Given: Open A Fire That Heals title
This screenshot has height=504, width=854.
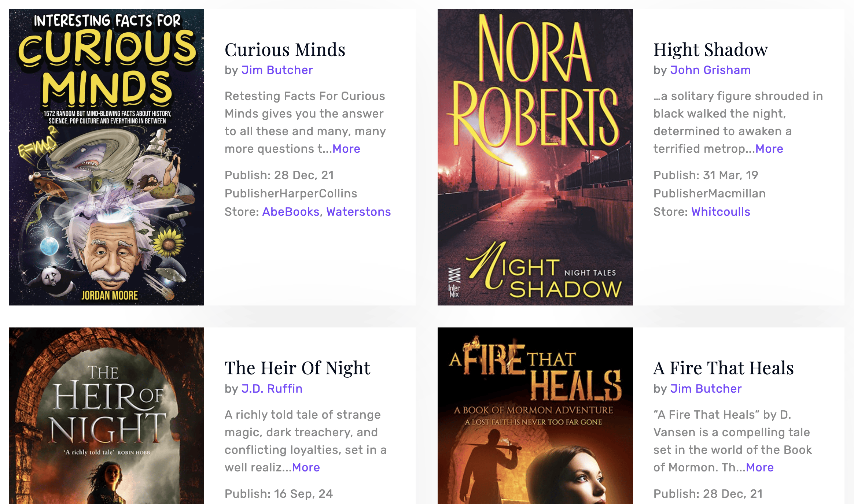Looking at the screenshot, I should (x=724, y=368).
